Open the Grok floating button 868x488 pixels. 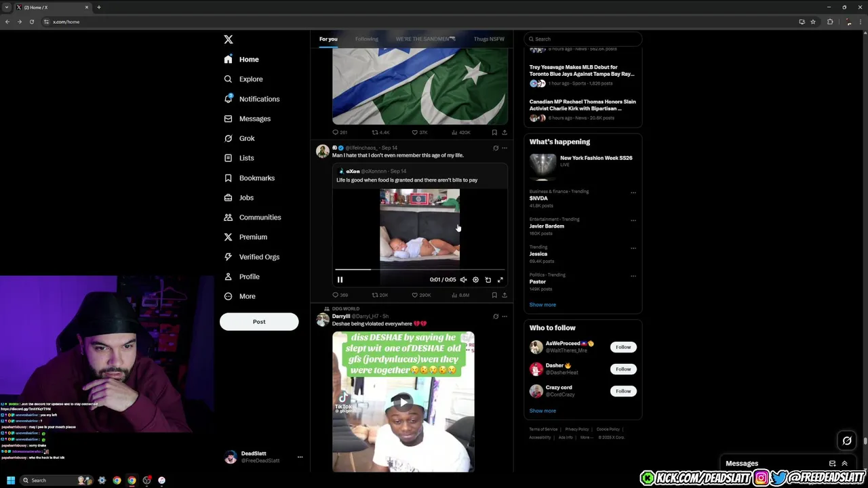(x=847, y=441)
